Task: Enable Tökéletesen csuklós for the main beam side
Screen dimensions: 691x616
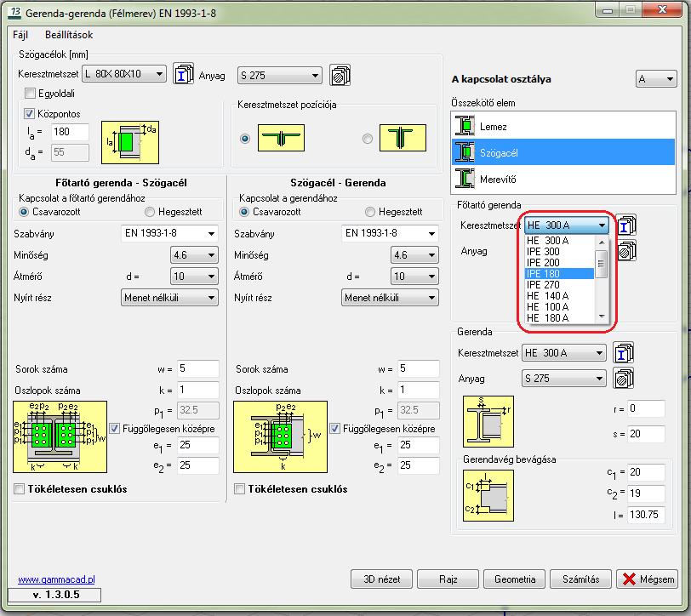Action: tap(20, 488)
